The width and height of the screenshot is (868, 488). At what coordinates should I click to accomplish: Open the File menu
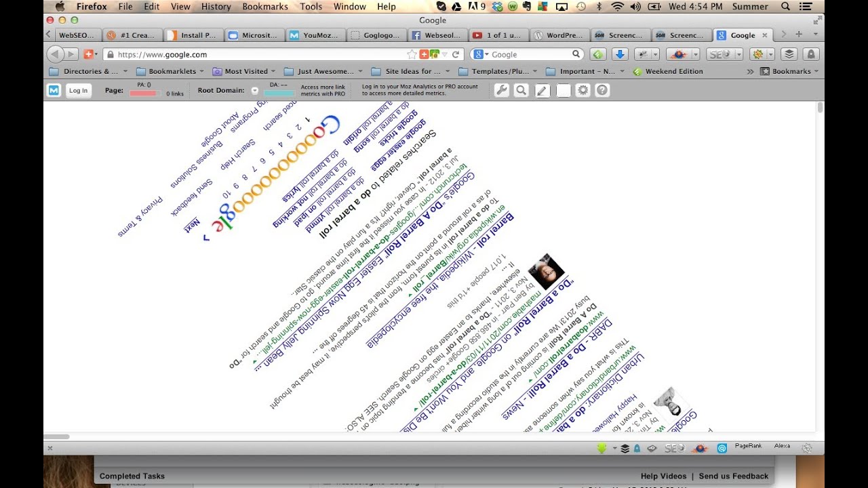[x=125, y=6]
